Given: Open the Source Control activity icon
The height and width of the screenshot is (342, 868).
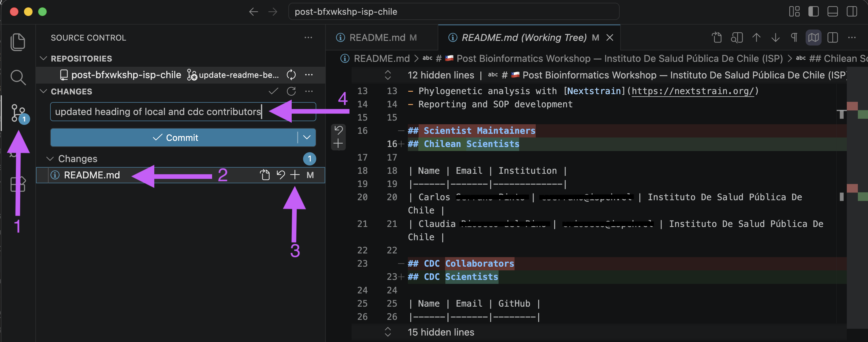Looking at the screenshot, I should (x=18, y=113).
